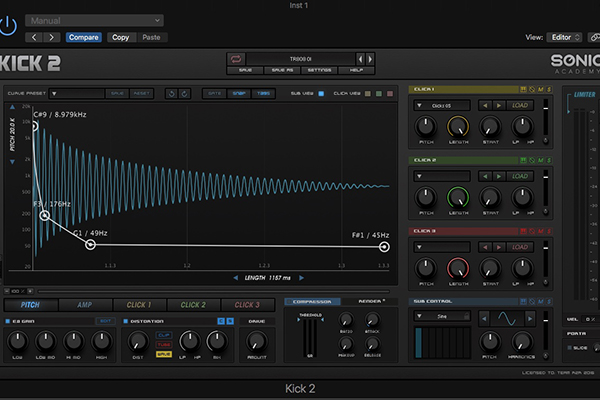The image size is (600, 400).
Task: Click the Click 1 bypass circle icon
Action: point(532,89)
